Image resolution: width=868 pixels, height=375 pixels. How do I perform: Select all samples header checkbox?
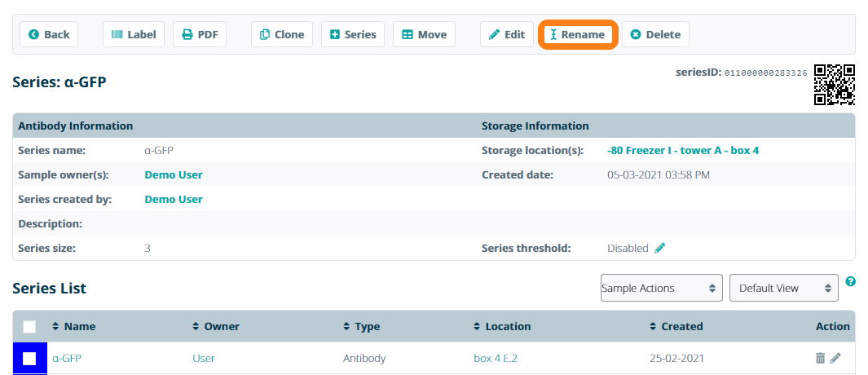point(29,327)
